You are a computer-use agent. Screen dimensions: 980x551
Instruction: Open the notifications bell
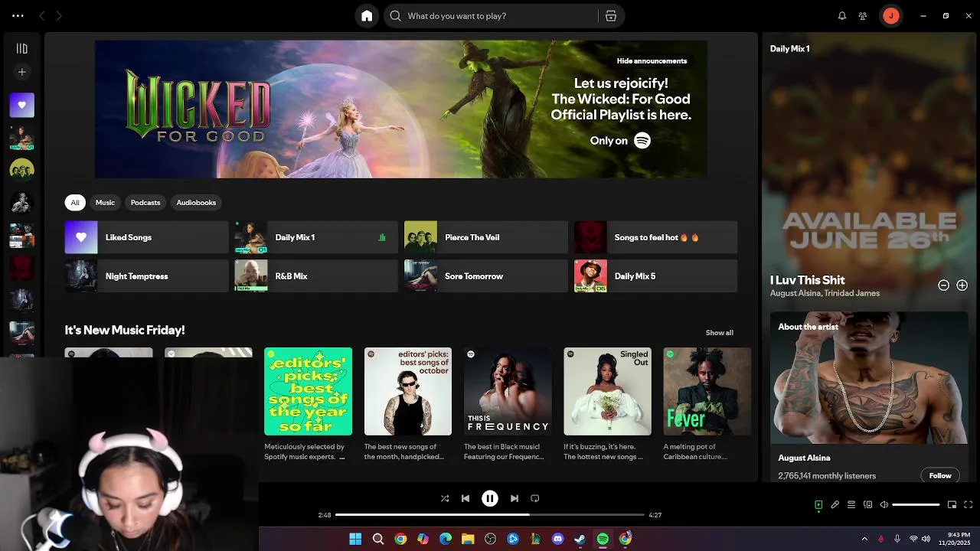(842, 15)
